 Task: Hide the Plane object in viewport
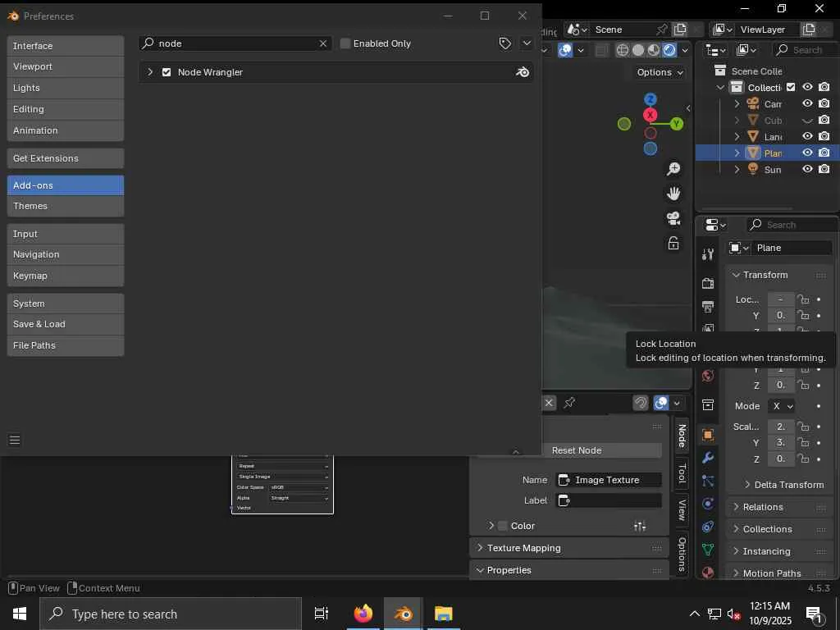(x=807, y=153)
